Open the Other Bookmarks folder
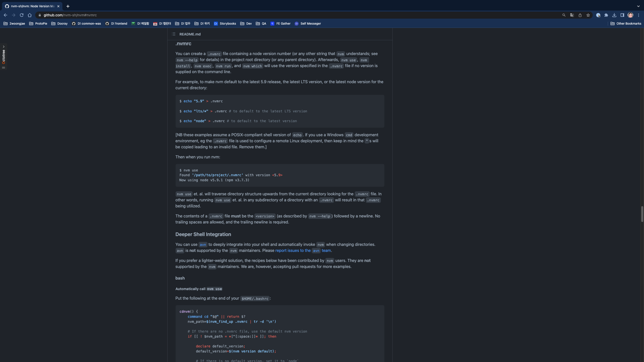 coord(625,24)
